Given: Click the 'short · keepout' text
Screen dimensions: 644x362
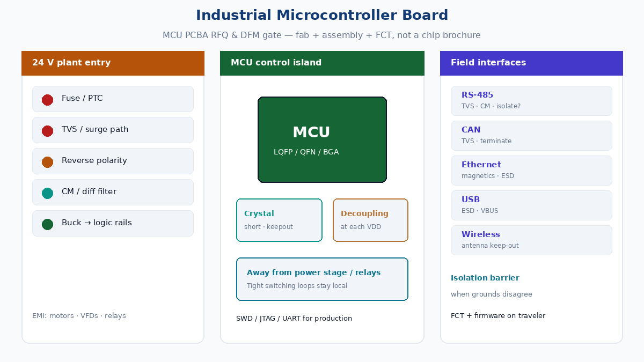Looking at the screenshot, I should pyautogui.click(x=268, y=227).
